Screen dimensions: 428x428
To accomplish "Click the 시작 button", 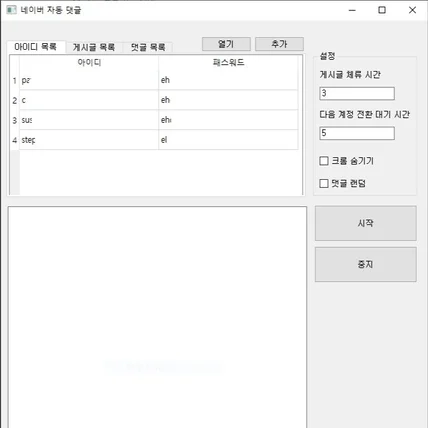I will (366, 223).
